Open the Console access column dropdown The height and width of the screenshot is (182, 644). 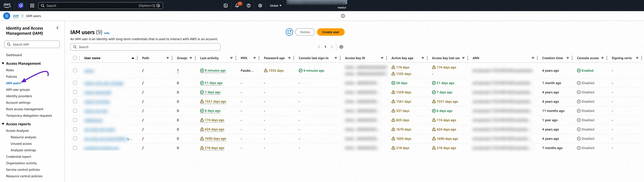click(x=602, y=58)
